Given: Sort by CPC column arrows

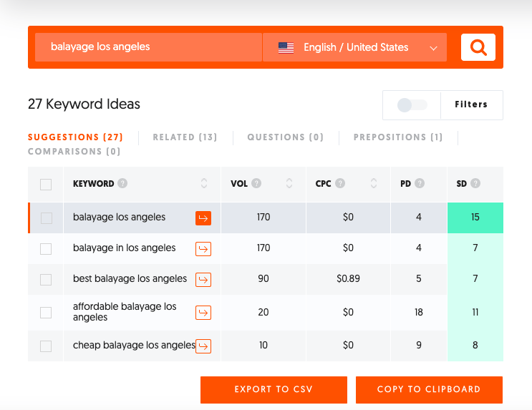Looking at the screenshot, I should coord(374,183).
